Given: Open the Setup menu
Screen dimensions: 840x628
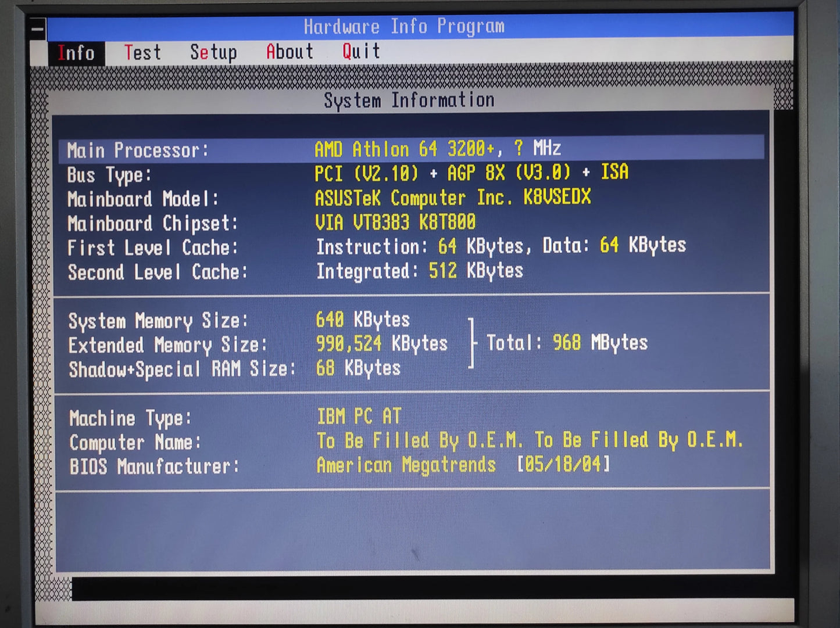Looking at the screenshot, I should click(x=213, y=52).
